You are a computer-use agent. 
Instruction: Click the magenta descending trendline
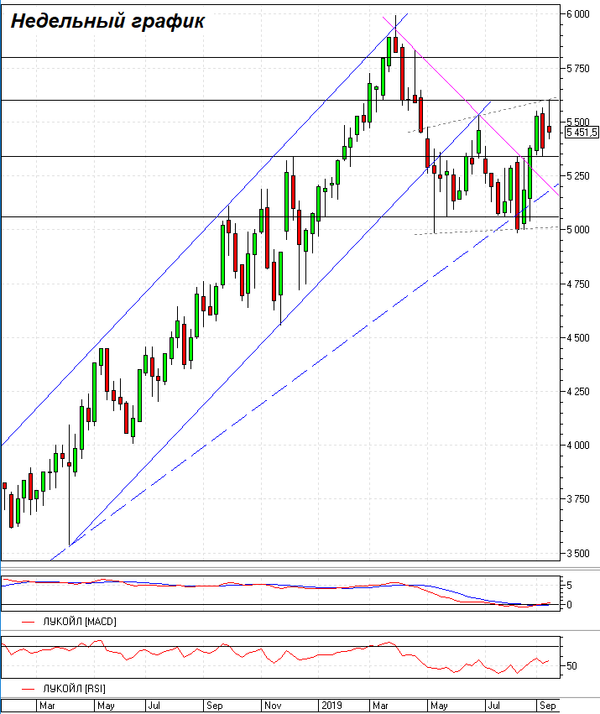[x=455, y=91]
